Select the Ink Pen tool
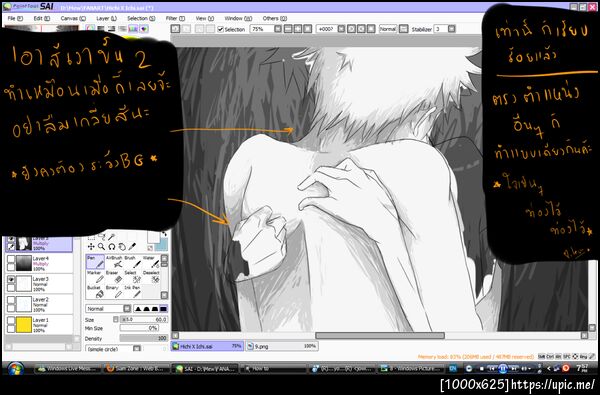The image size is (600, 395). 132,292
